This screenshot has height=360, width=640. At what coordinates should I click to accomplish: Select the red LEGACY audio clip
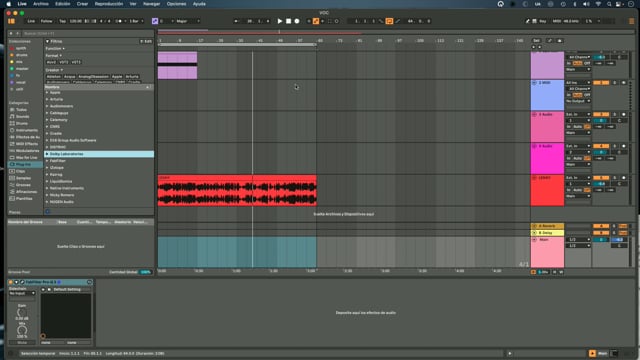point(237,190)
